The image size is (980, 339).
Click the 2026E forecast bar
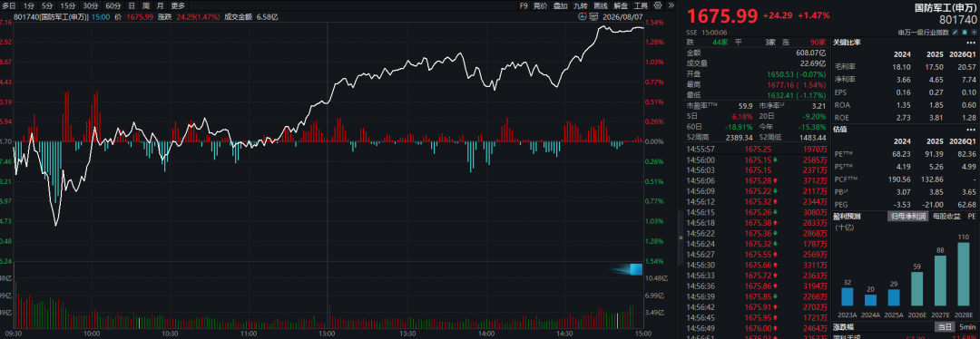coord(917,289)
